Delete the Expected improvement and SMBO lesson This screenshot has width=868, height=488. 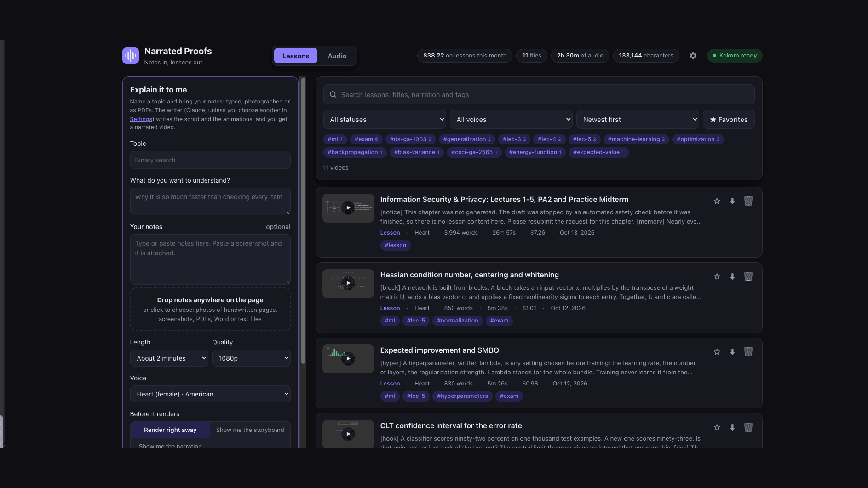[x=748, y=352]
